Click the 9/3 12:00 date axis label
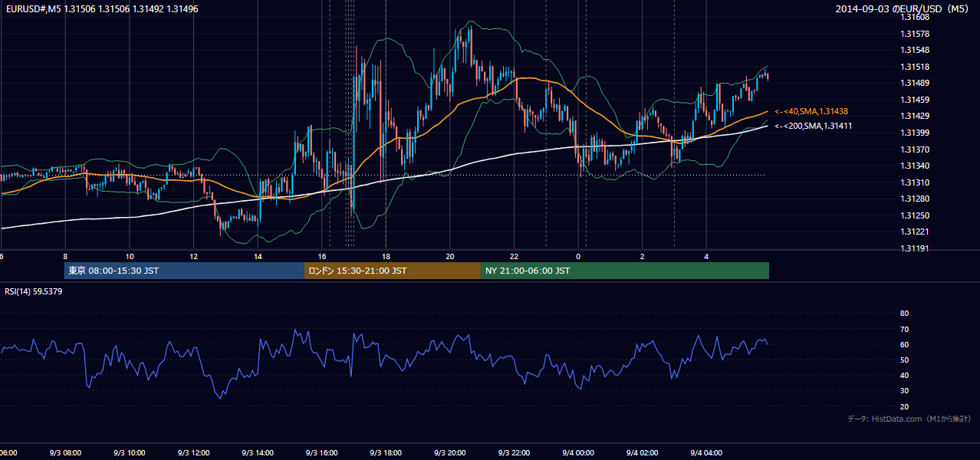Viewport: 980px width, 460px height. pos(193,453)
